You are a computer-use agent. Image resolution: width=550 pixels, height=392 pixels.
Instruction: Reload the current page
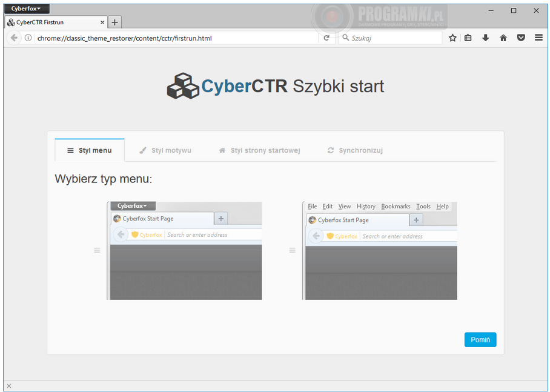(326, 38)
